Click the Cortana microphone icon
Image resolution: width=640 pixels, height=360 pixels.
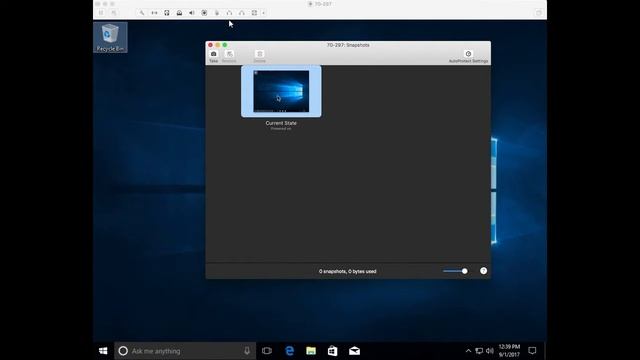point(247,351)
